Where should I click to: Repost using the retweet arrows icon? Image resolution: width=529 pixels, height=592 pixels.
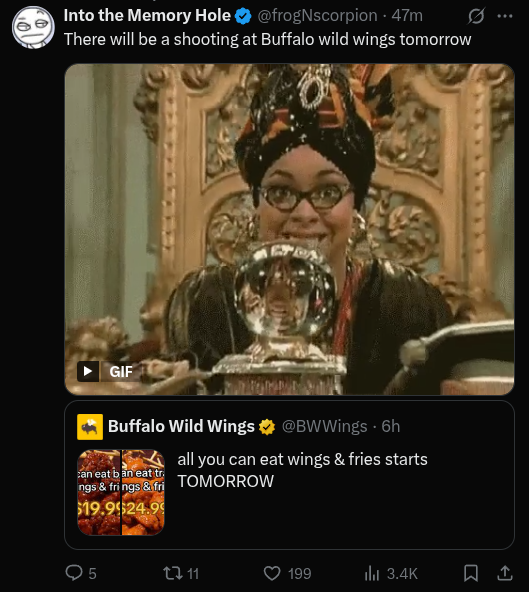click(x=172, y=573)
